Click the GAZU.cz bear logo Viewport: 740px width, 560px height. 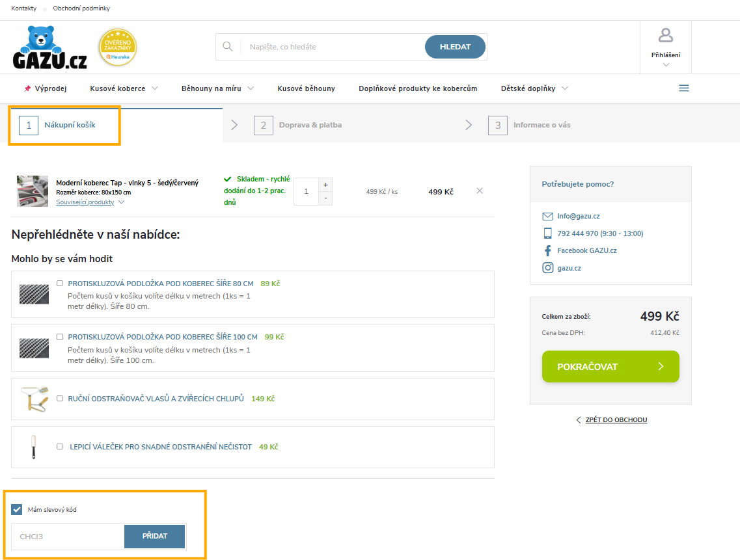[x=49, y=47]
